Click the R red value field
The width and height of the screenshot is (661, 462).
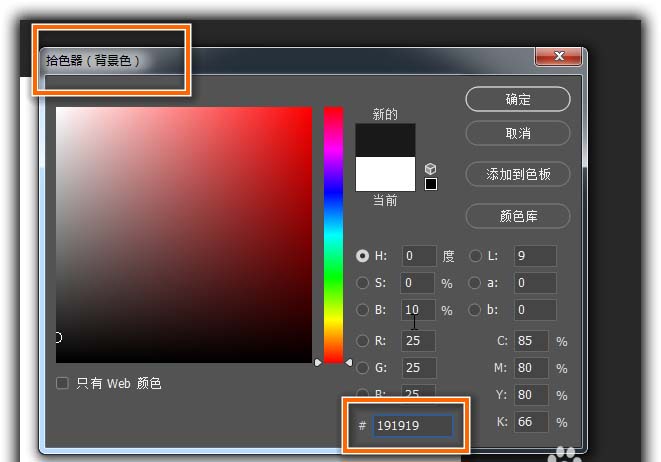tap(419, 341)
